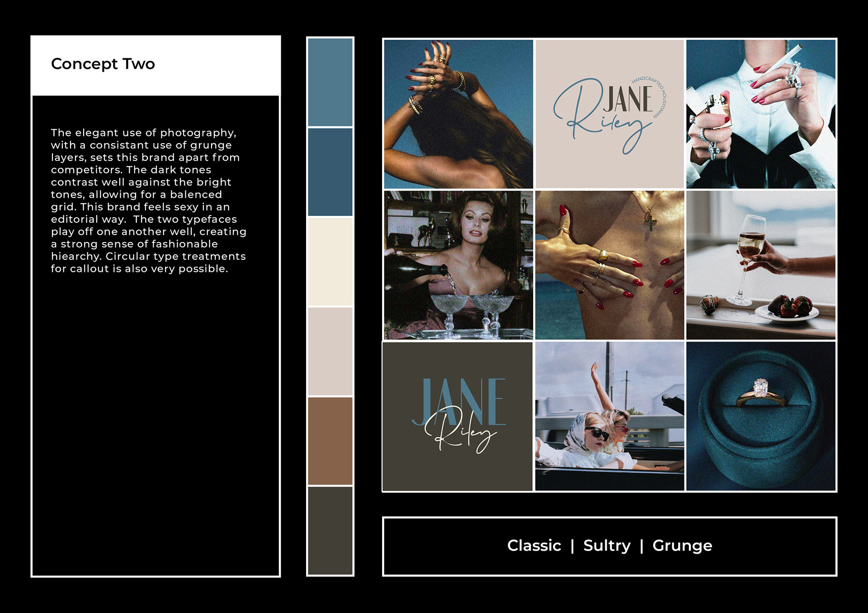Select the woman pouring champagne photo
This screenshot has height=613, width=868.
point(458,265)
